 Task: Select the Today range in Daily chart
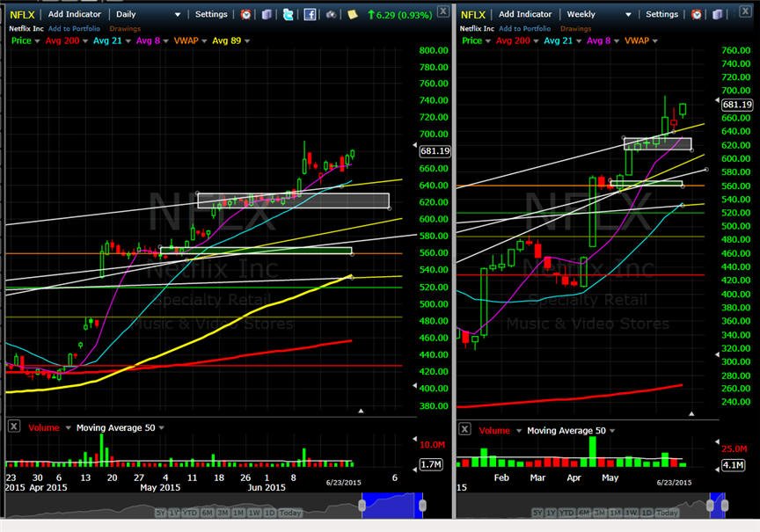click(x=290, y=513)
